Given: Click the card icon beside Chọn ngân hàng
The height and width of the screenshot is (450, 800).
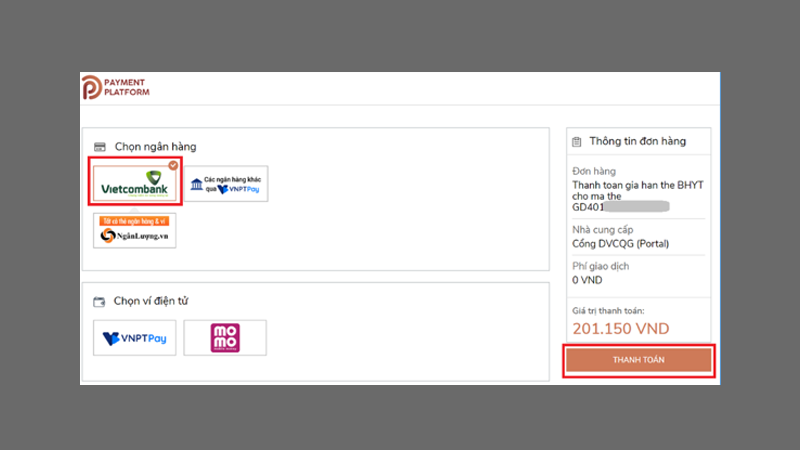Looking at the screenshot, I should [x=99, y=147].
